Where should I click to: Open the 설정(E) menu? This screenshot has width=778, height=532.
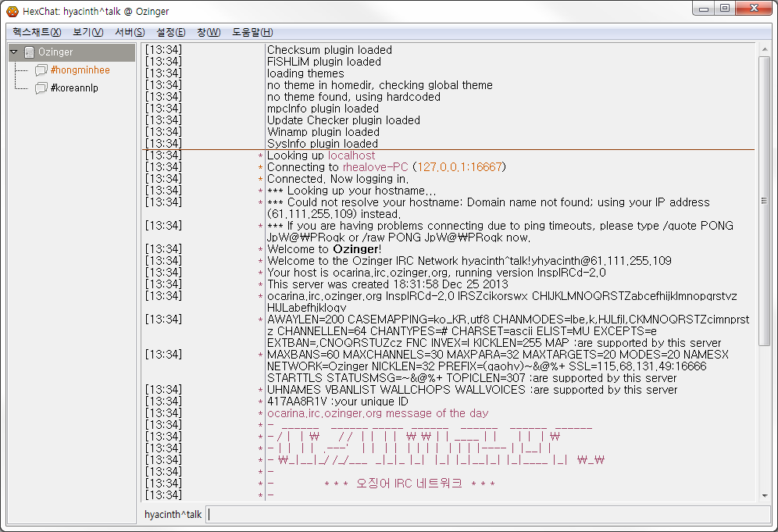click(x=171, y=32)
